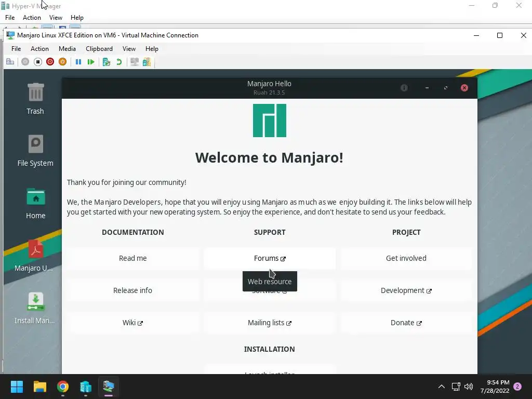Open Help menu in Hyper-V Manager

[x=77, y=17]
